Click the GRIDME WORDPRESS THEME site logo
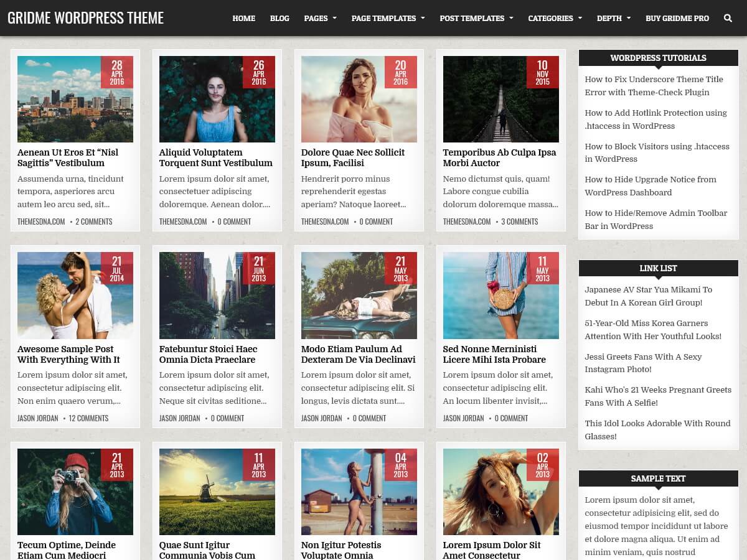 point(85,17)
